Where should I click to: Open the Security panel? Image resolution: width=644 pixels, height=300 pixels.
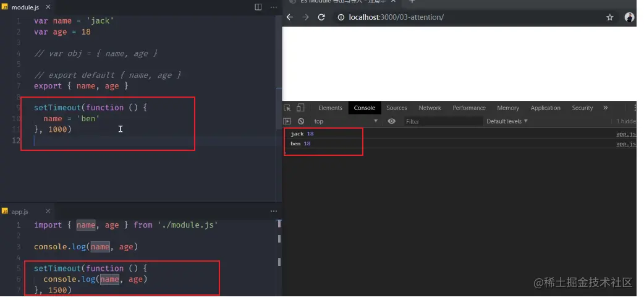coord(582,108)
